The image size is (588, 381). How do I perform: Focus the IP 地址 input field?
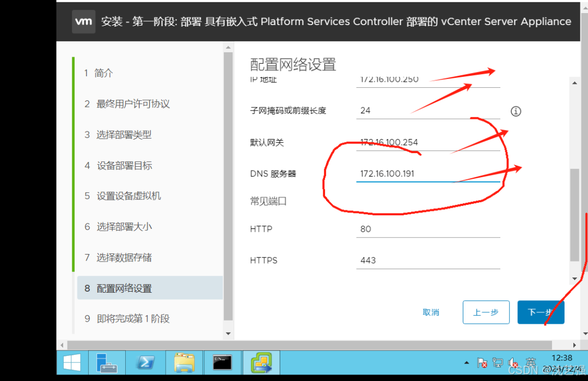pyautogui.click(x=428, y=80)
